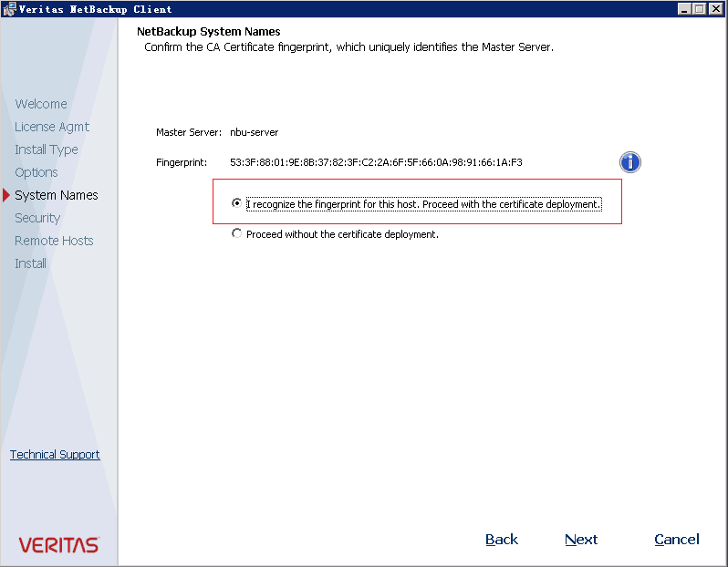
Task: Click the System Names step
Action: point(57,195)
